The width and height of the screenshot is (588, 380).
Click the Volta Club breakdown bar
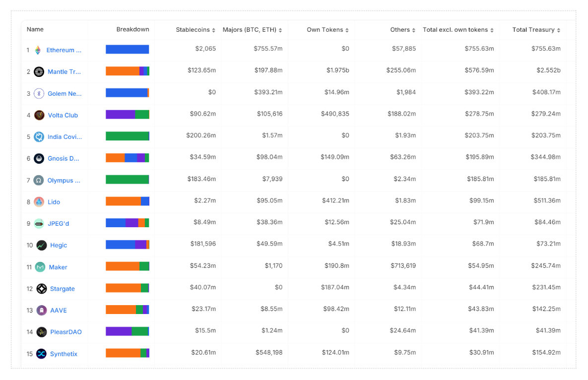(128, 114)
